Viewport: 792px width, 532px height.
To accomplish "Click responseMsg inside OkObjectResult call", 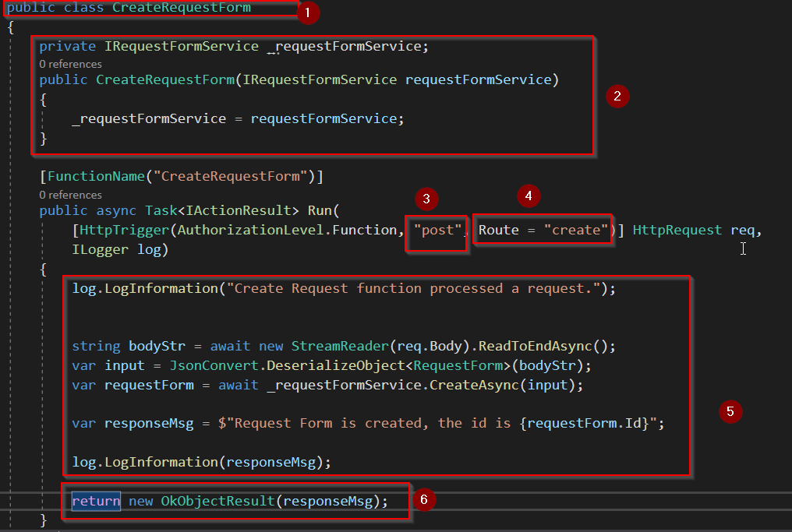I will (x=328, y=501).
